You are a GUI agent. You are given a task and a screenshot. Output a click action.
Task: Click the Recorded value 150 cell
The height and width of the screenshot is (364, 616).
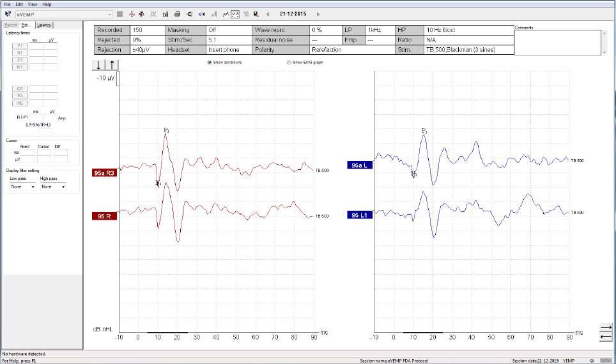click(148, 30)
